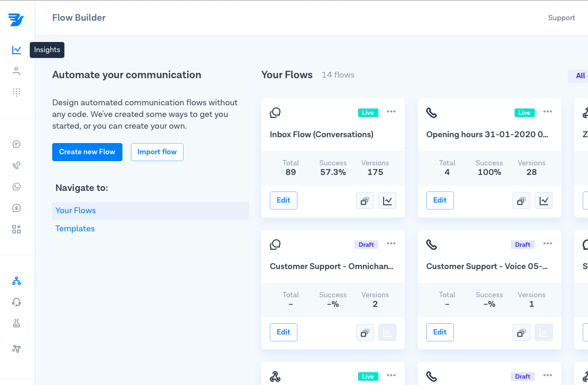Expand options menu for Customer Support Omnichannel
The width and height of the screenshot is (588, 385).
(391, 244)
